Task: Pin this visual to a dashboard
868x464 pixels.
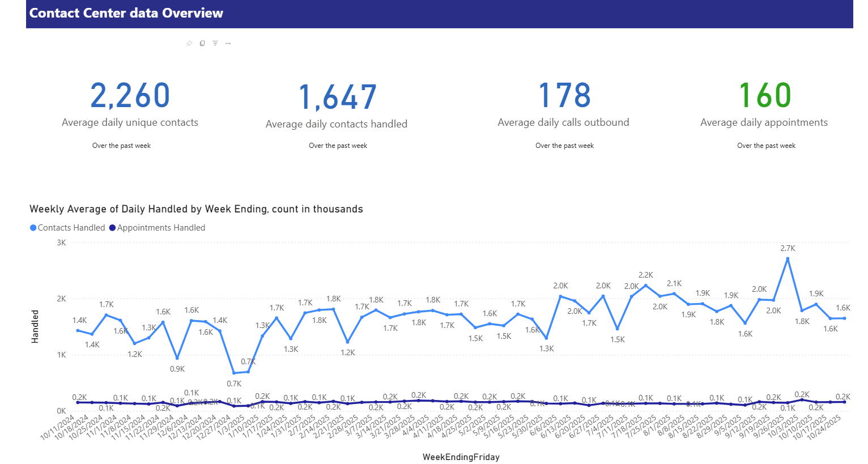Action: 189,43
